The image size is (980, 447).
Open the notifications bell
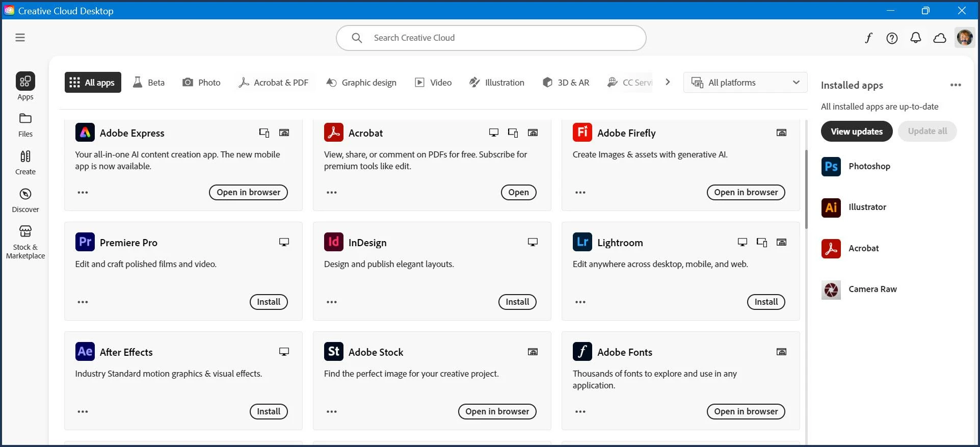coord(916,38)
